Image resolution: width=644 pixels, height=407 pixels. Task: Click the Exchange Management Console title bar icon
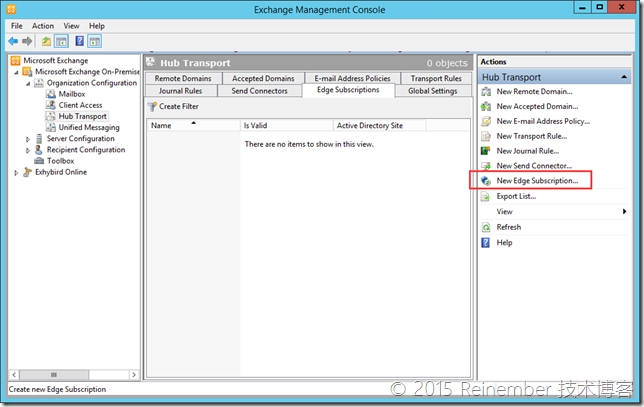pos(11,9)
